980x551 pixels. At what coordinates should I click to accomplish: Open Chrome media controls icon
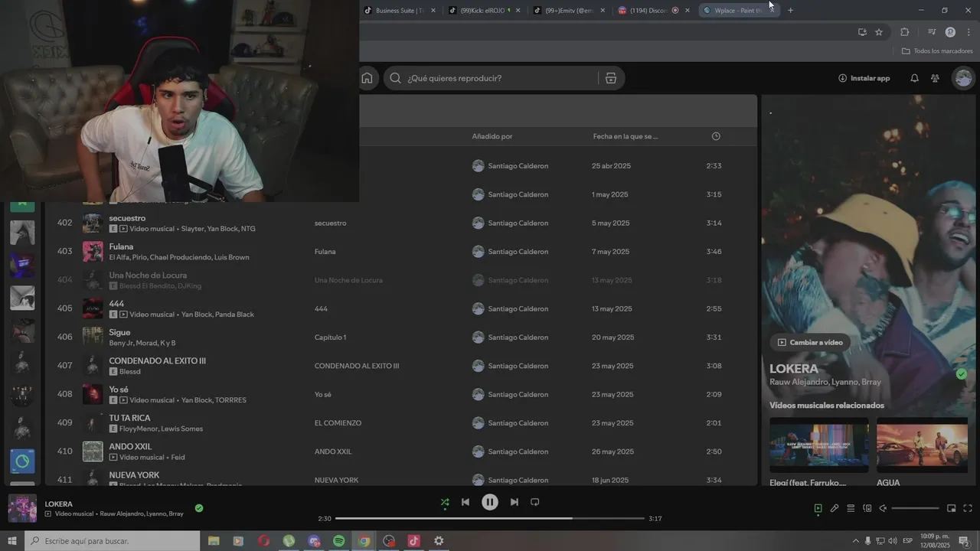pyautogui.click(x=931, y=32)
